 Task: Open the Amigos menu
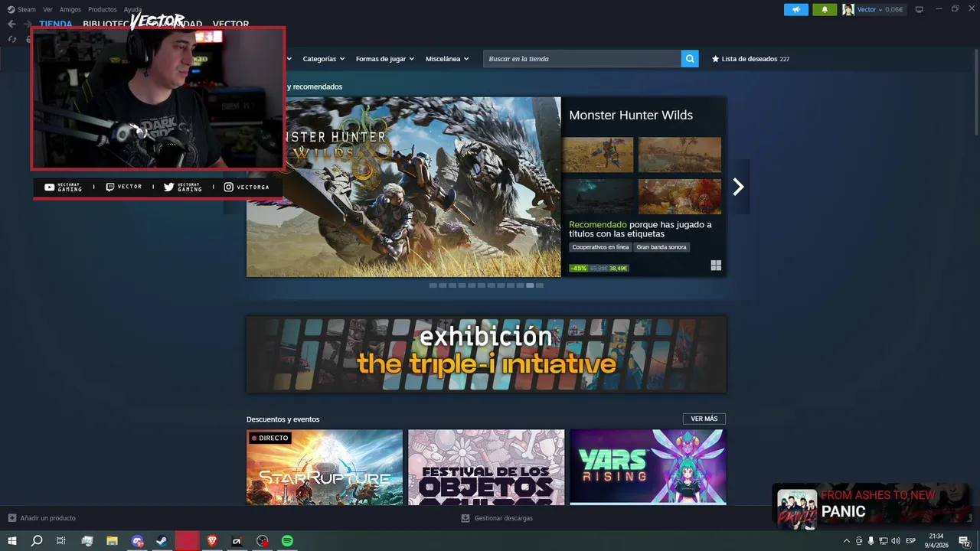tap(70, 10)
